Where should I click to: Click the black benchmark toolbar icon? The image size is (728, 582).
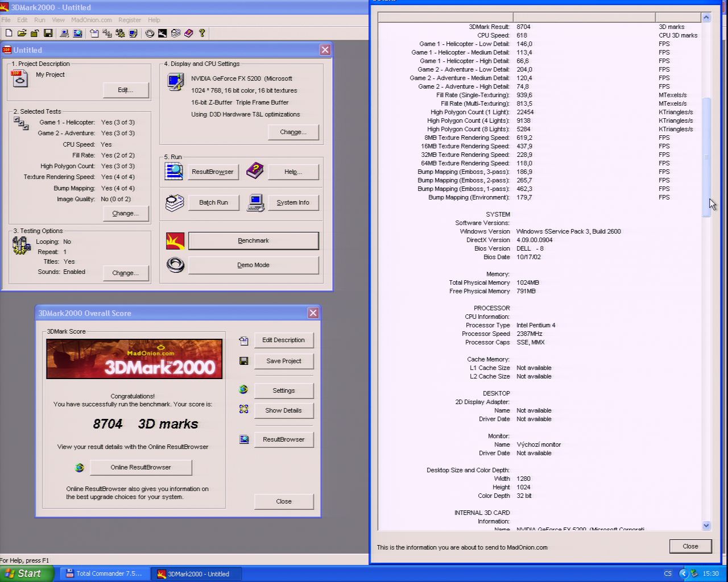[x=163, y=34]
